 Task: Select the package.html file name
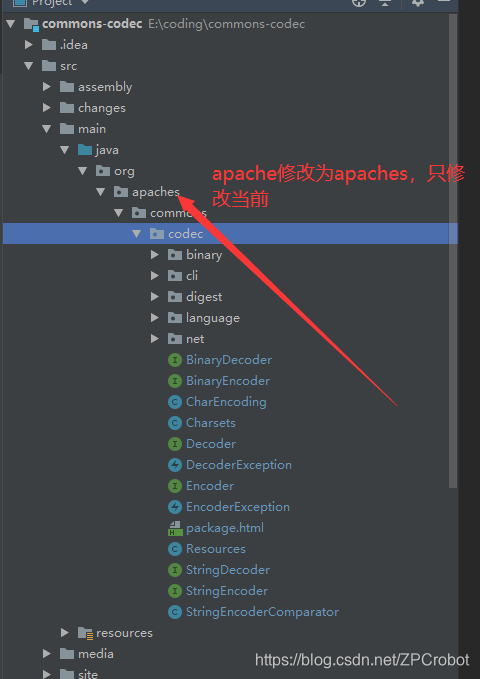[x=225, y=528]
